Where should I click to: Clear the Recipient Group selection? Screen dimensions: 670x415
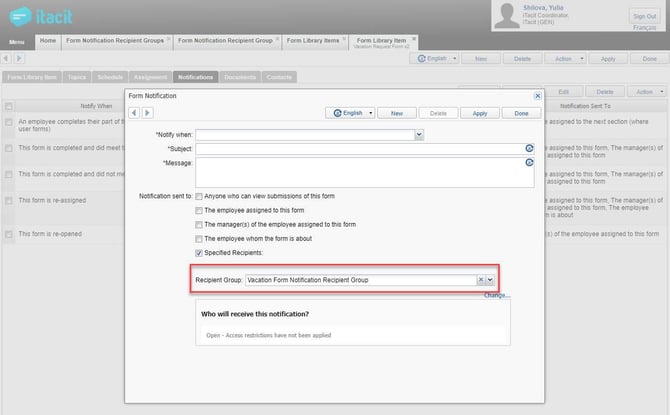tap(481, 280)
